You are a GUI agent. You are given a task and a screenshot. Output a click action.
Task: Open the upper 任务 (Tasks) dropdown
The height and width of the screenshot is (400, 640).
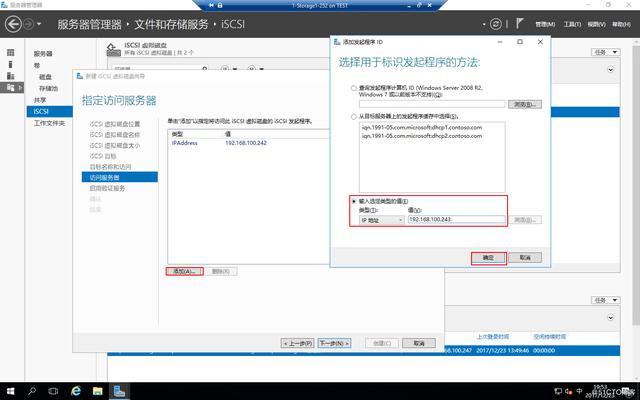click(x=606, y=52)
